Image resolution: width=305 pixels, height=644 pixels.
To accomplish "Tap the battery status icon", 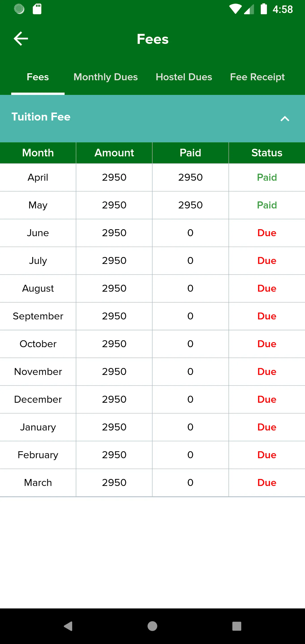I will pyautogui.click(x=264, y=9).
